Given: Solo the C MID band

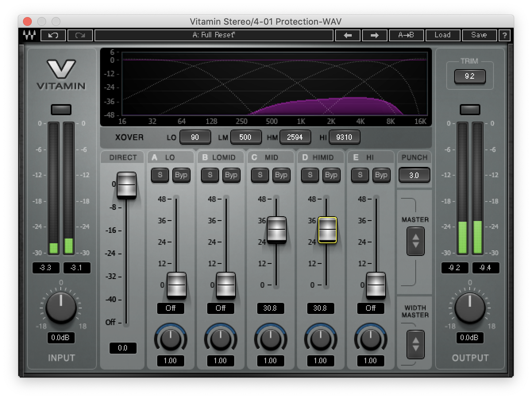Looking at the screenshot, I should pos(260,175).
